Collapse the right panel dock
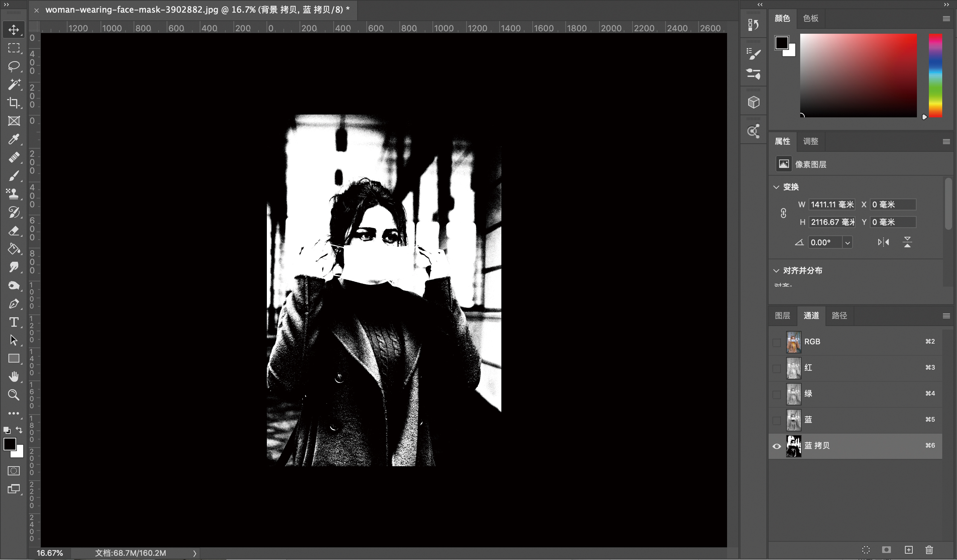This screenshot has width=957, height=560. pos(946,5)
